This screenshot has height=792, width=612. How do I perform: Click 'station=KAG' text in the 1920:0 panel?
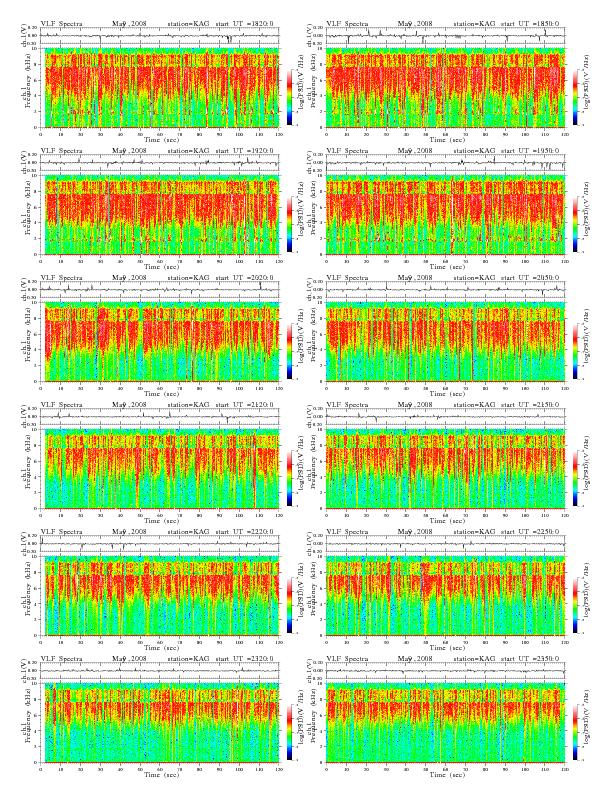188,151
